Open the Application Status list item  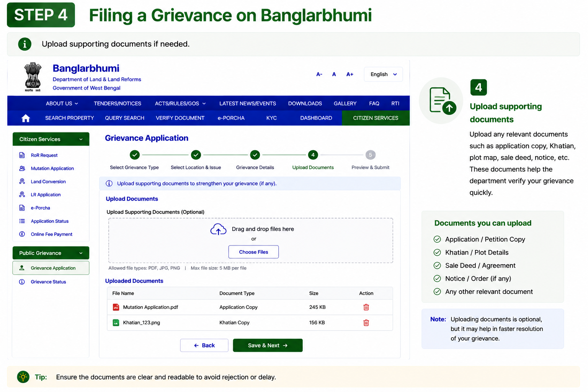click(51, 221)
